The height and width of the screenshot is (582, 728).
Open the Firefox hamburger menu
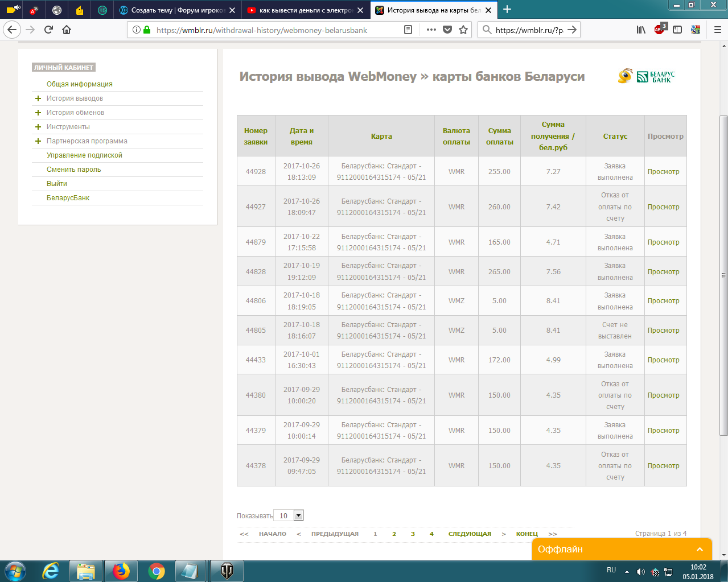click(x=717, y=30)
